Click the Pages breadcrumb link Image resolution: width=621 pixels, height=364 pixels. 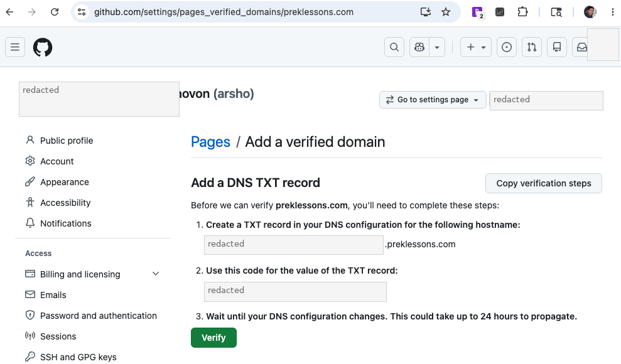(210, 142)
